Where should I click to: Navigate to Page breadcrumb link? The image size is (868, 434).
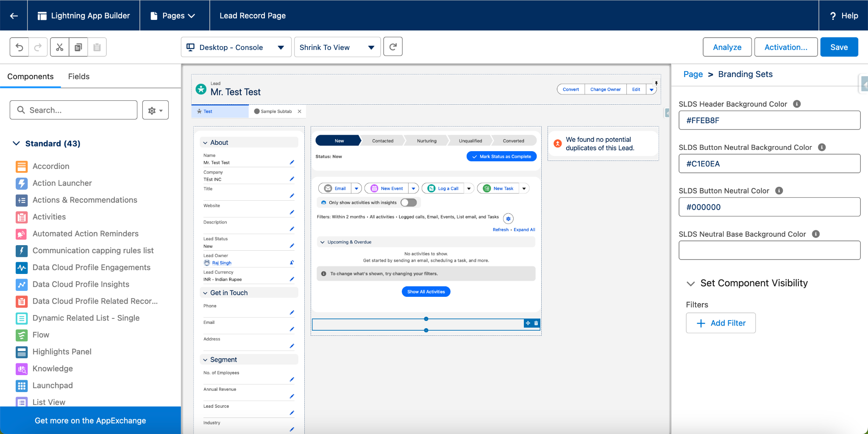pyautogui.click(x=693, y=74)
